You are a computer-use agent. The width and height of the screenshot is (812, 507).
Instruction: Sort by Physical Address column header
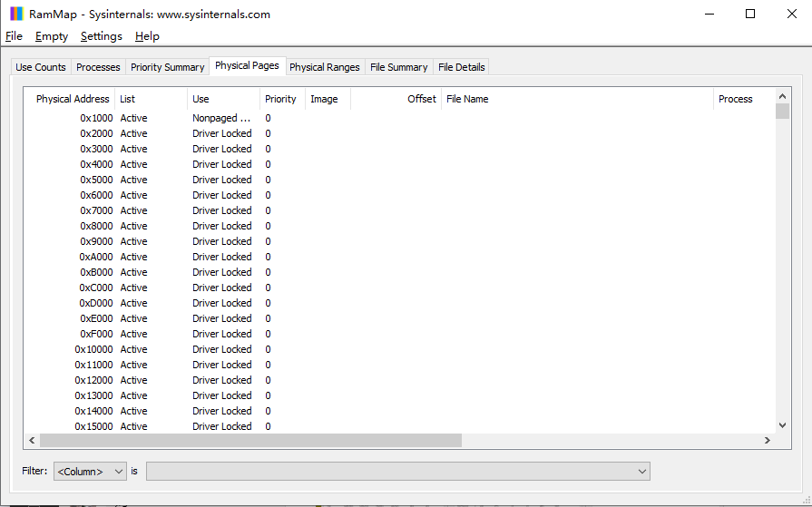click(73, 99)
